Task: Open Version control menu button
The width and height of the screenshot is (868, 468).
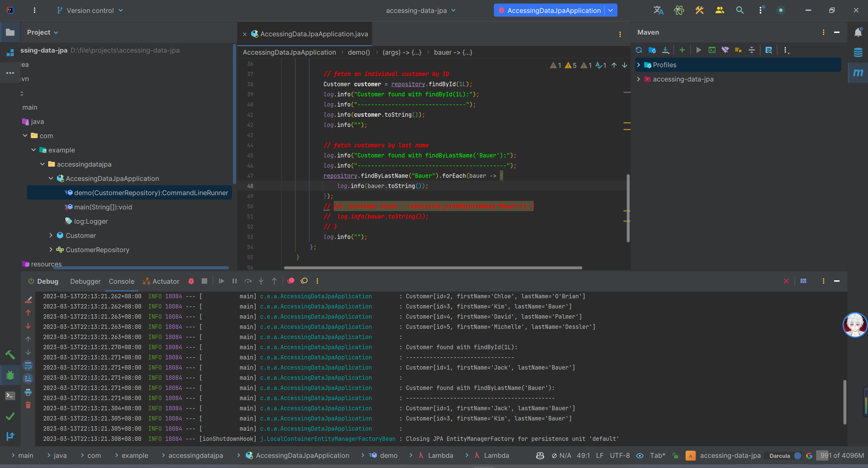Action: click(x=90, y=11)
